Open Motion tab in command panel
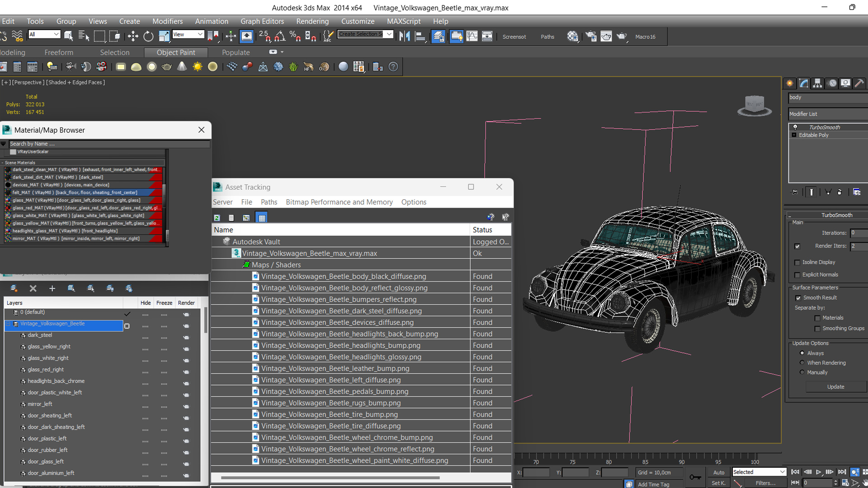868x488 pixels. (x=832, y=83)
